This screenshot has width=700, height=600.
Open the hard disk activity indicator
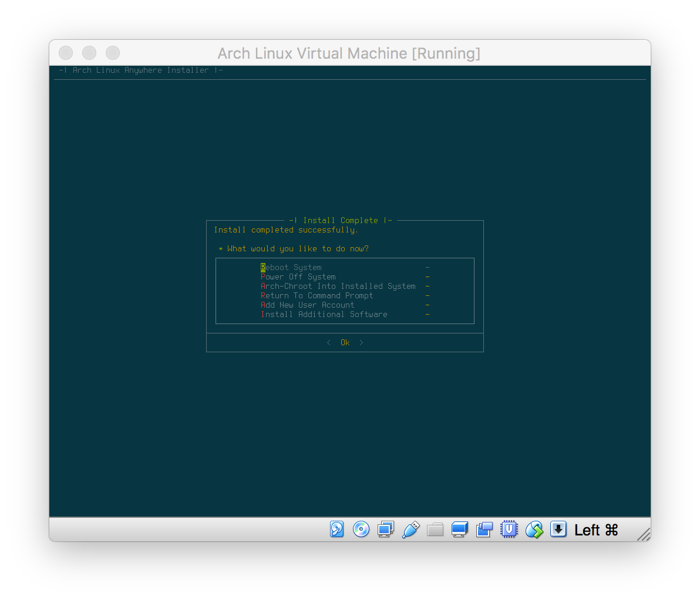tap(336, 529)
